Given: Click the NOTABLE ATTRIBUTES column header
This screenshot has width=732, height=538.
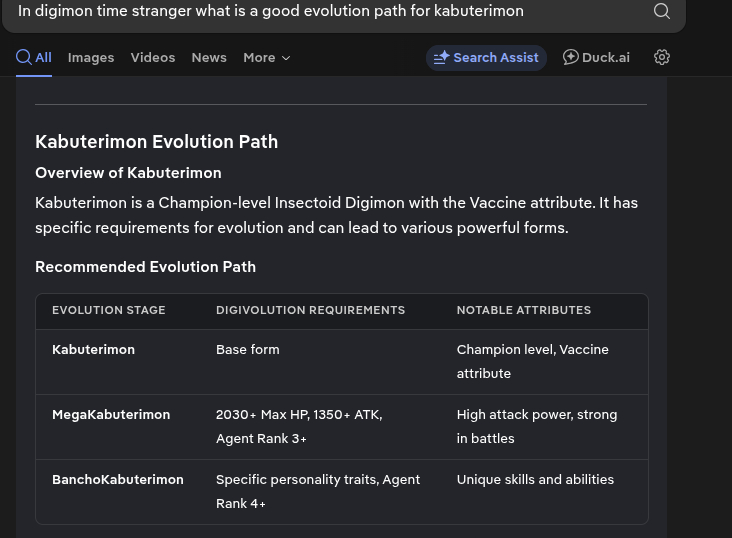Looking at the screenshot, I should pos(524,310).
